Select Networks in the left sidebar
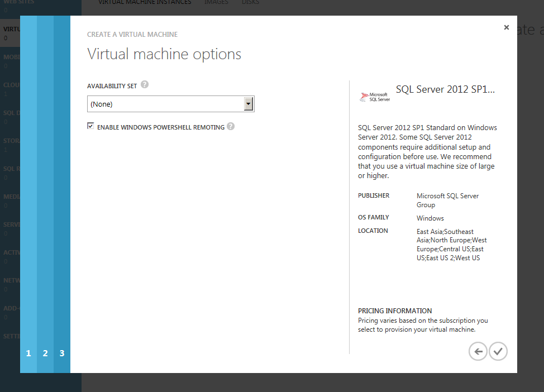544x392 pixels. tap(10, 281)
